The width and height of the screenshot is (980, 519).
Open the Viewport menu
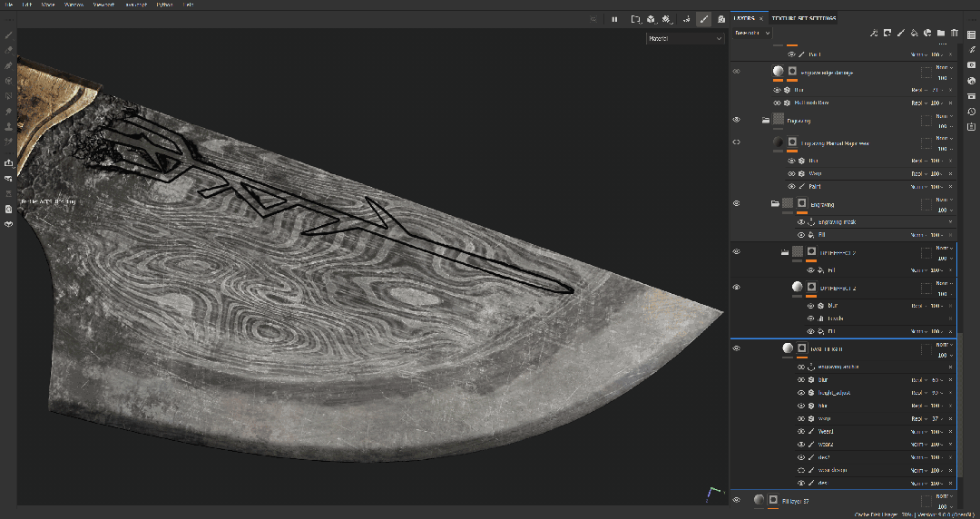103,5
